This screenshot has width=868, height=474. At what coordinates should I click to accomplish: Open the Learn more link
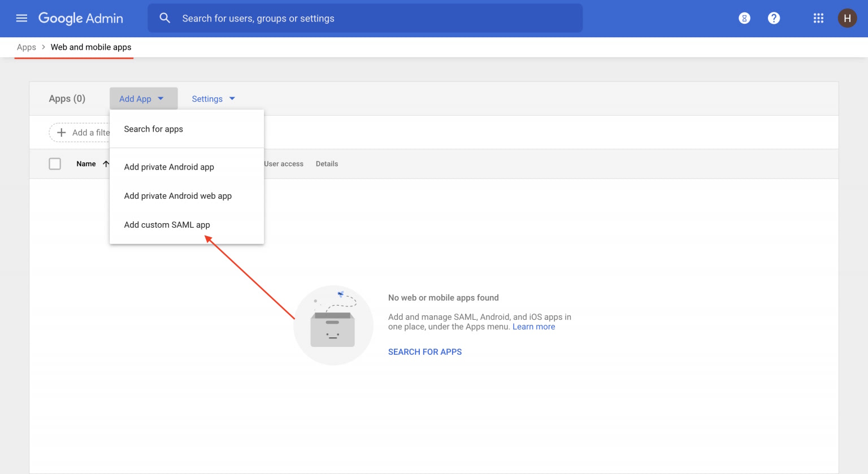click(533, 327)
